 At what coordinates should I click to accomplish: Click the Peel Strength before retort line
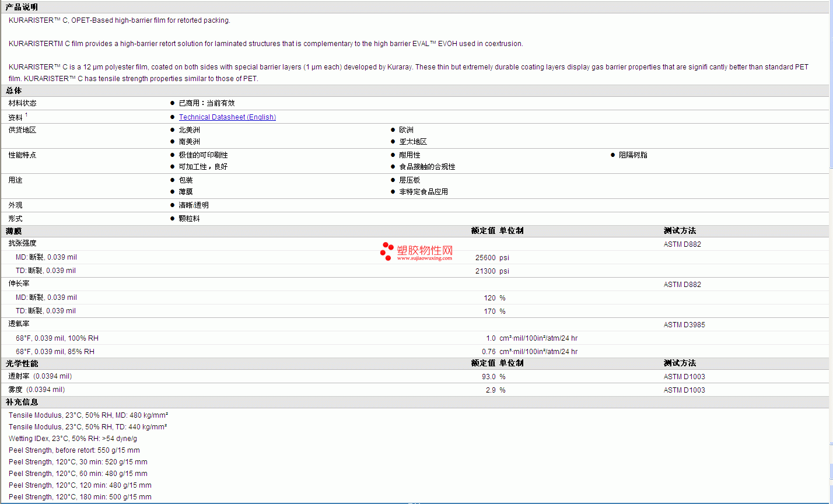coord(74,450)
